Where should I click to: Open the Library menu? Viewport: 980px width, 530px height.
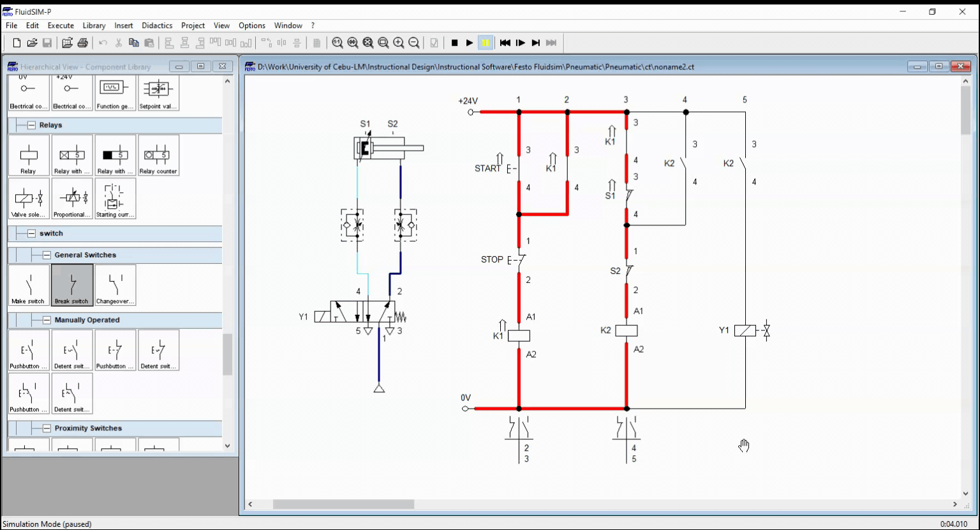tap(94, 26)
